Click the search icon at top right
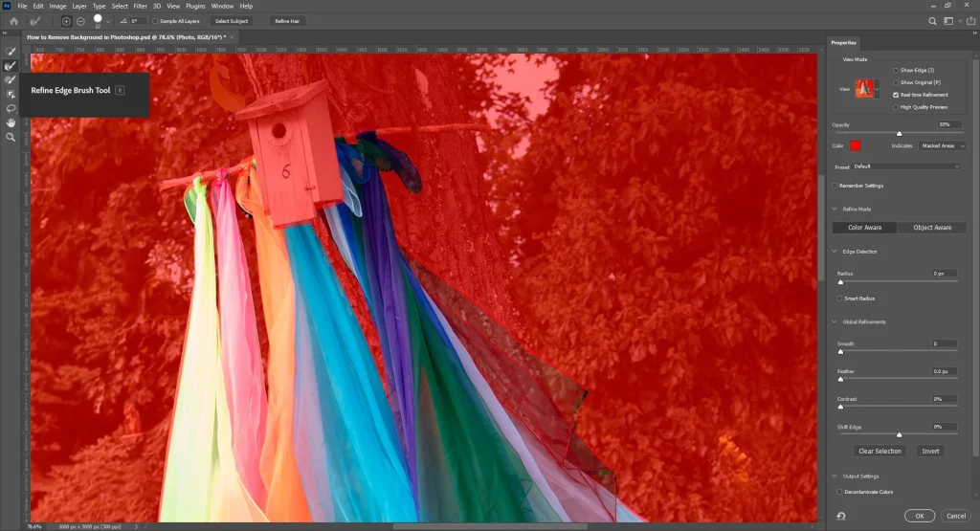 tap(932, 21)
